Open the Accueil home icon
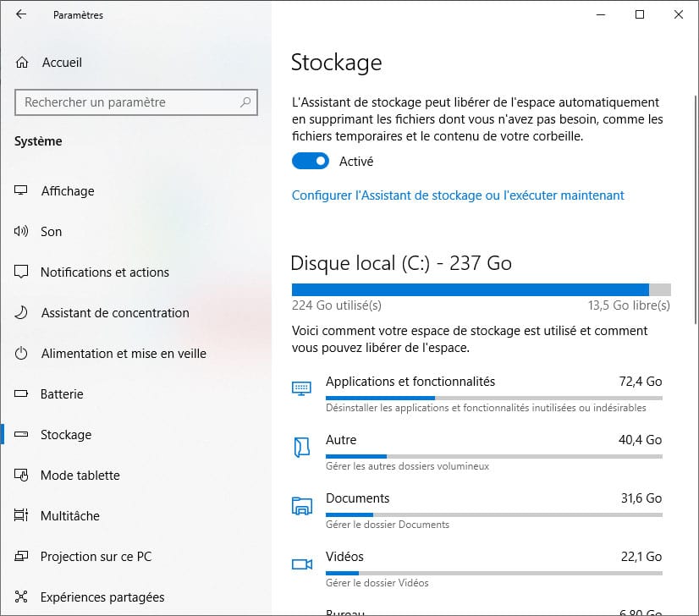This screenshot has width=699, height=616. 22,63
